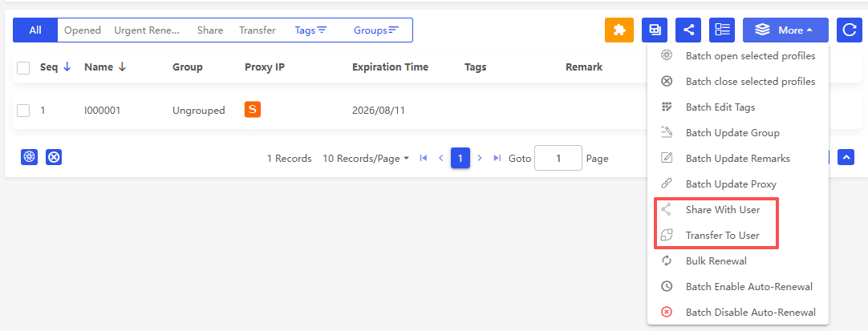The width and height of the screenshot is (868, 331).
Task: Go to last page icon
Action: coord(497,158)
